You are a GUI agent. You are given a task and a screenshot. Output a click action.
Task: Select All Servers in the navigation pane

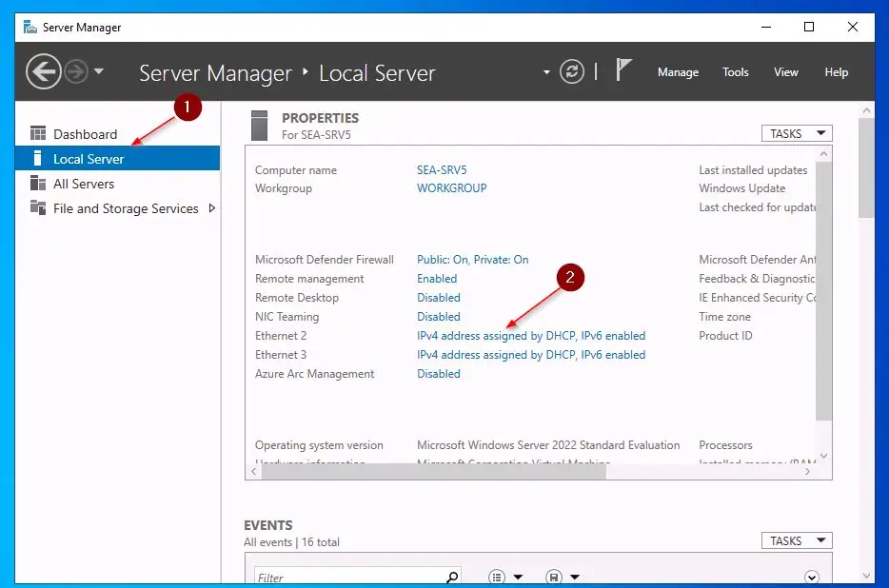(x=117, y=183)
